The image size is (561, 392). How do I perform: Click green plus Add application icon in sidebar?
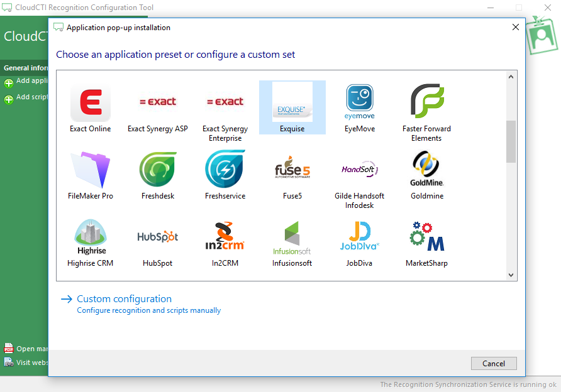(x=9, y=83)
